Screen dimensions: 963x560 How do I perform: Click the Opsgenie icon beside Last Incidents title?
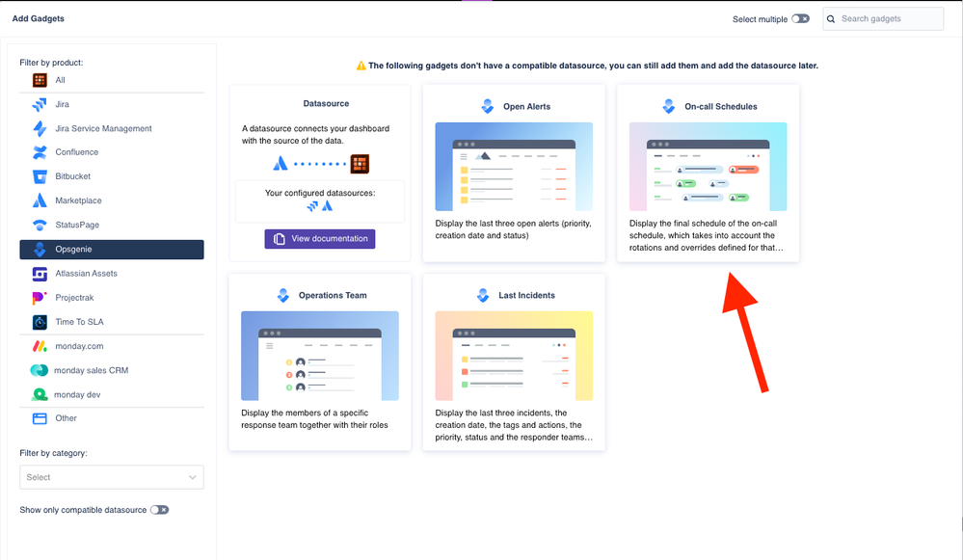pos(483,295)
